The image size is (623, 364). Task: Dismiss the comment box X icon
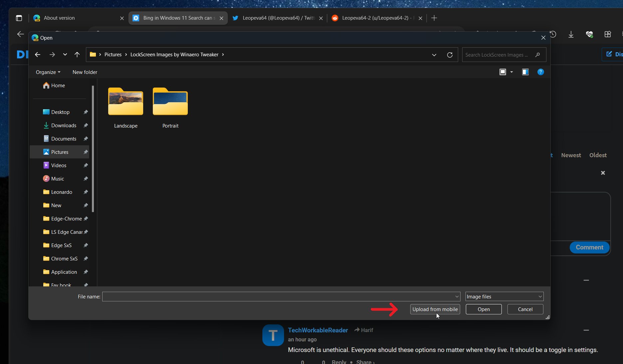603,173
